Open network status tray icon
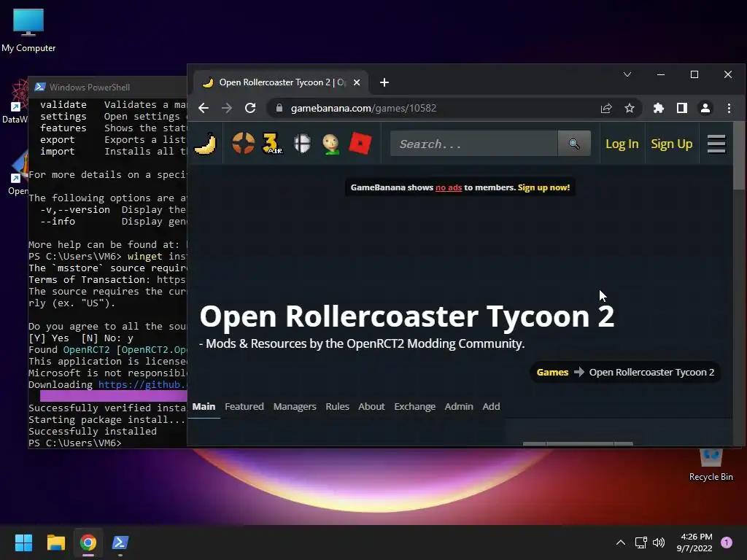The height and width of the screenshot is (560, 747). [640, 542]
